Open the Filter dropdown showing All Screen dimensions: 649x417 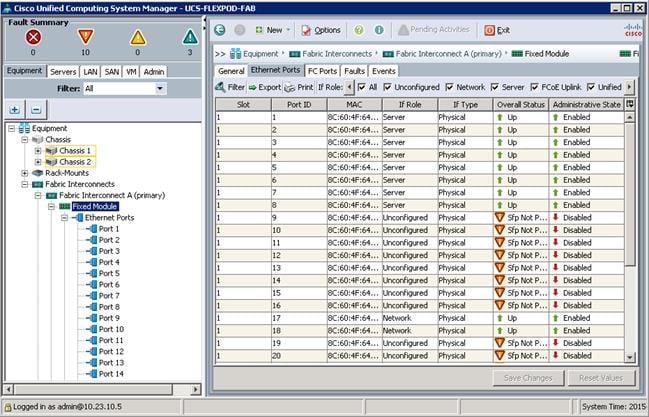125,89
